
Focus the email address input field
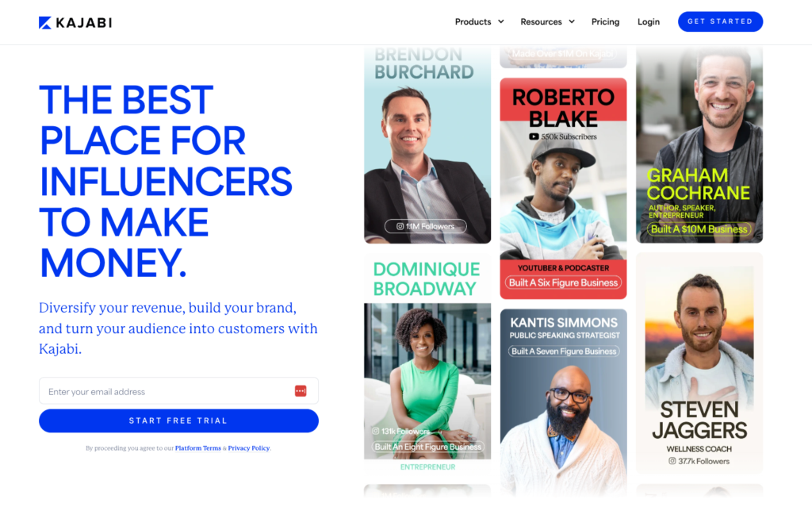pyautogui.click(x=178, y=391)
